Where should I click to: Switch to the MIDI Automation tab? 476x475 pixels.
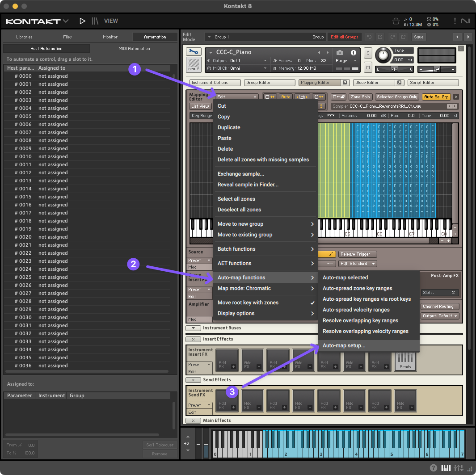point(134,48)
